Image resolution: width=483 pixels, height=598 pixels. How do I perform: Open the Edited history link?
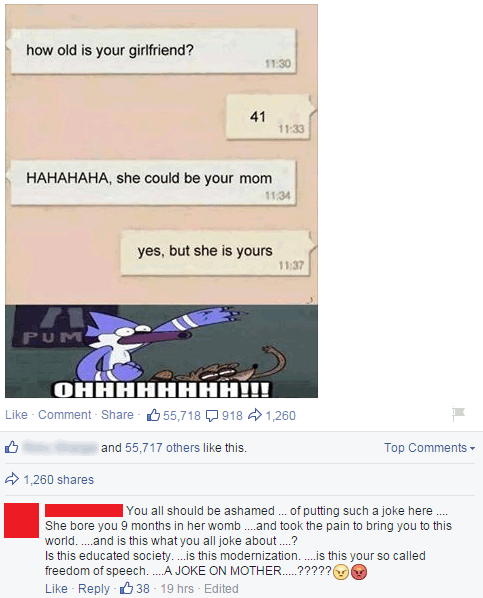tap(221, 588)
